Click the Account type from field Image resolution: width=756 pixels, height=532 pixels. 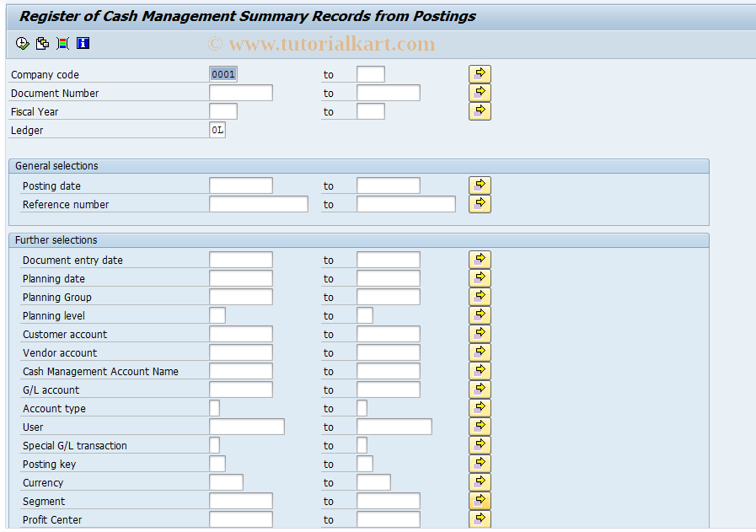pyautogui.click(x=215, y=409)
